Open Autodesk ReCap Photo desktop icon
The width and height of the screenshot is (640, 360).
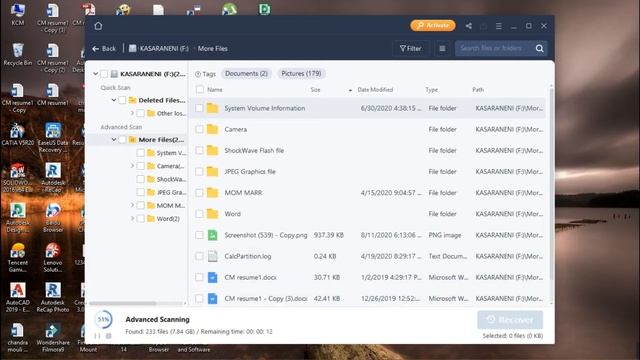(53, 298)
